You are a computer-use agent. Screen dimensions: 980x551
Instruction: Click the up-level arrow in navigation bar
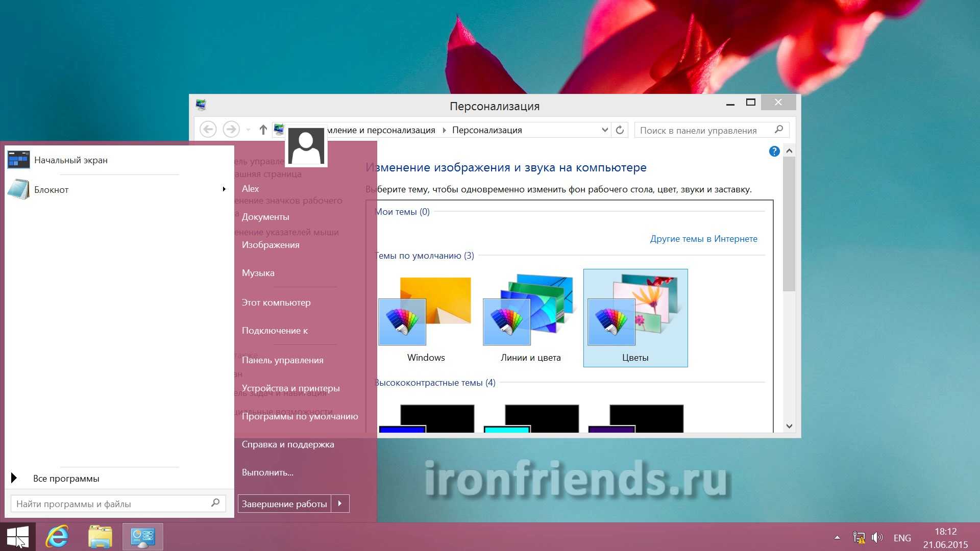point(263,130)
